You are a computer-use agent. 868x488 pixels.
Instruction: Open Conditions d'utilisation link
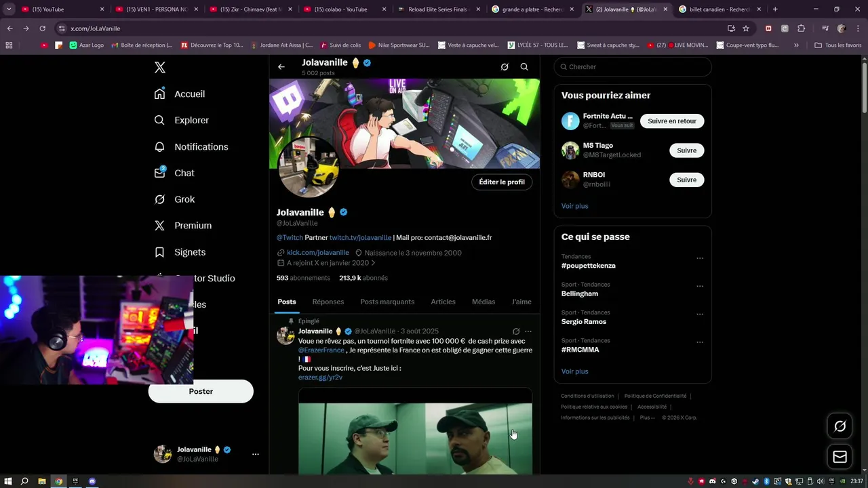pos(587,396)
